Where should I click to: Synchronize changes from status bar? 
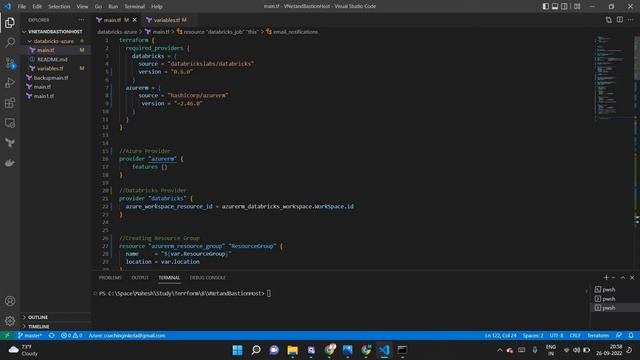[51, 336]
